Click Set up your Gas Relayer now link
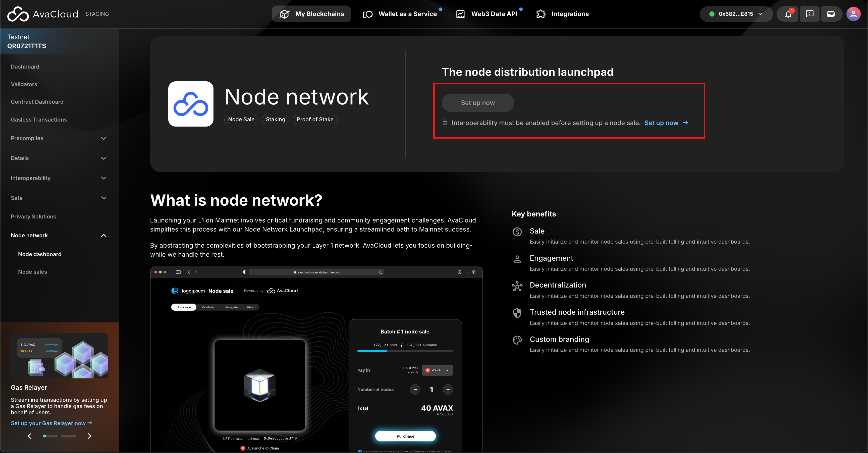The image size is (868, 453). [x=51, y=423]
